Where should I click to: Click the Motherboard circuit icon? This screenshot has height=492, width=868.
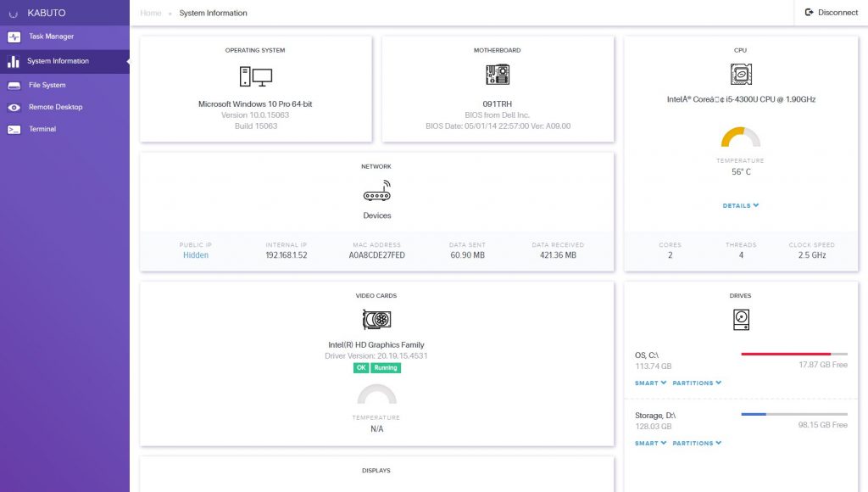(x=497, y=75)
